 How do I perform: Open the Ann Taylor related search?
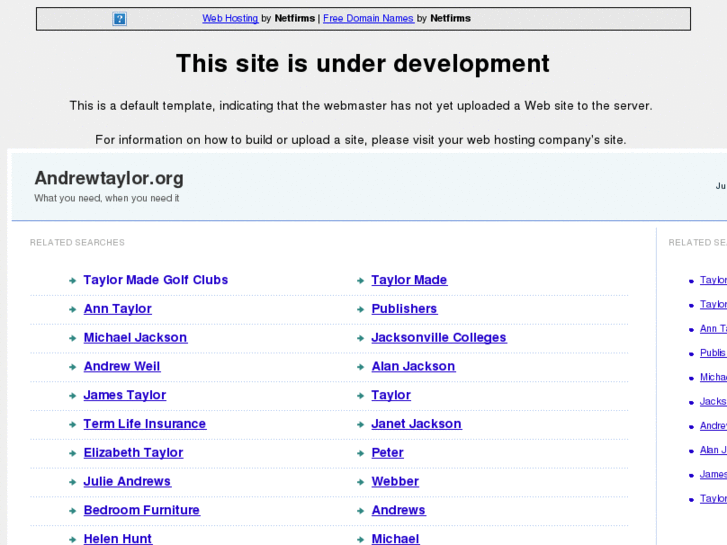point(118,308)
